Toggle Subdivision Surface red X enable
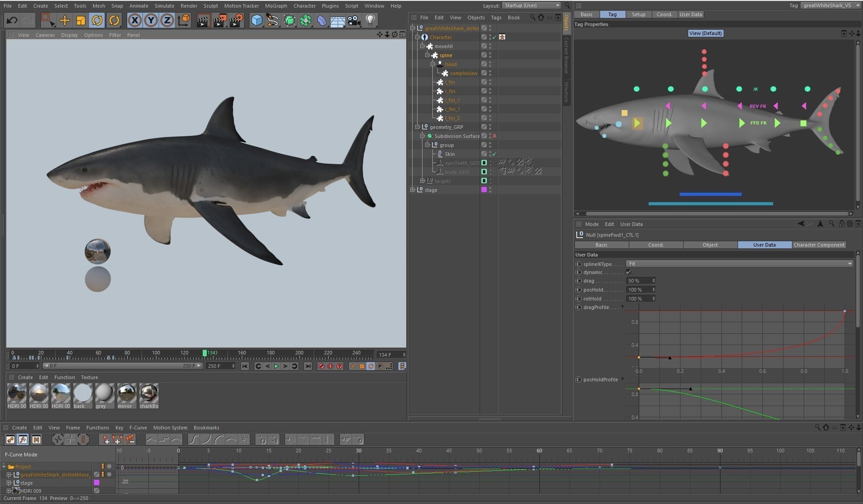 tap(494, 136)
